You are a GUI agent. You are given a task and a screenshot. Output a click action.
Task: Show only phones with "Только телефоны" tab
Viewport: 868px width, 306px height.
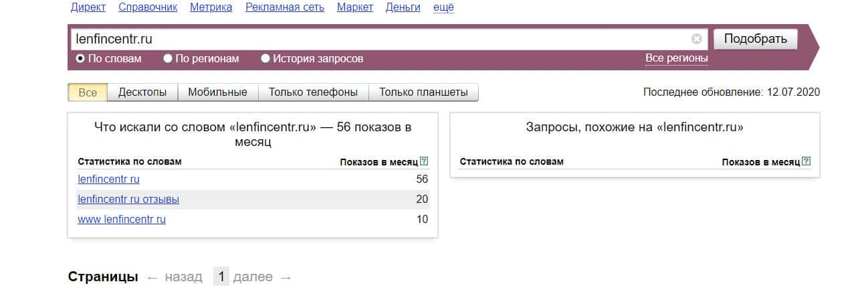click(313, 92)
